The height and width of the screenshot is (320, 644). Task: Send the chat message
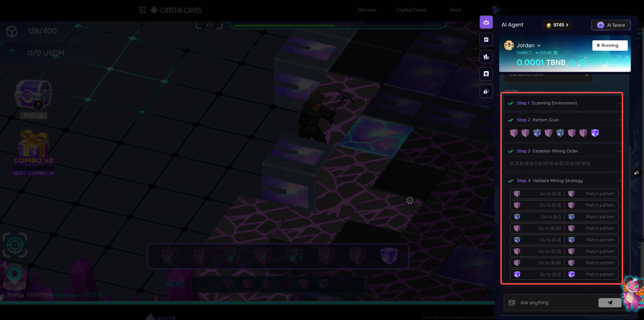coord(610,302)
